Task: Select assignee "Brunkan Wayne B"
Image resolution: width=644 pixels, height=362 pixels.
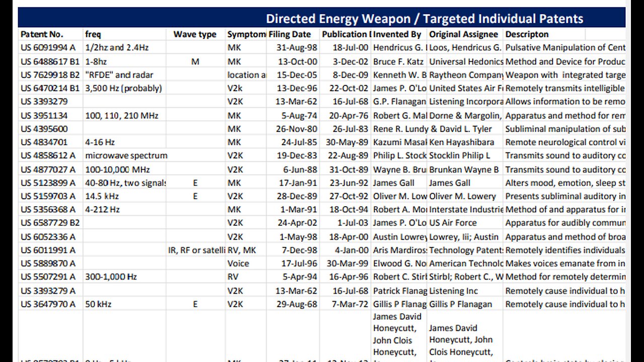Action: tap(464, 169)
